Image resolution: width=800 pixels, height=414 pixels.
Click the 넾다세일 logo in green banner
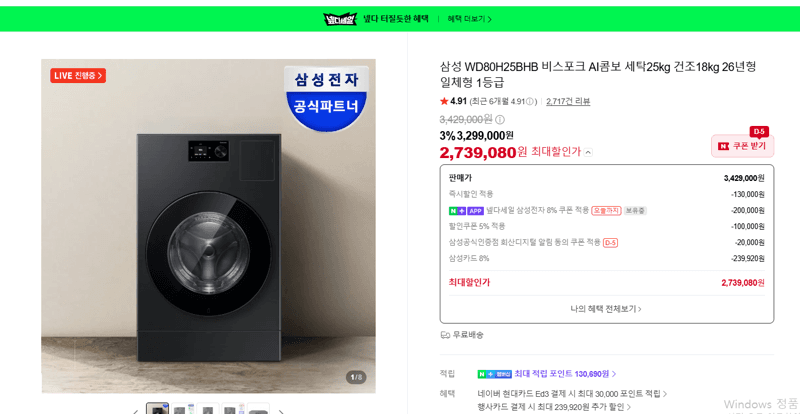(x=339, y=19)
